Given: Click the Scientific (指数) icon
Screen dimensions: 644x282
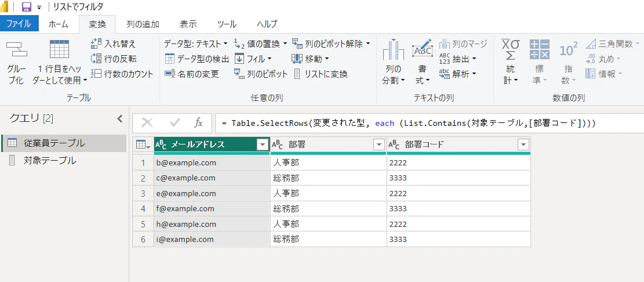Looking at the screenshot, I should 569,50.
